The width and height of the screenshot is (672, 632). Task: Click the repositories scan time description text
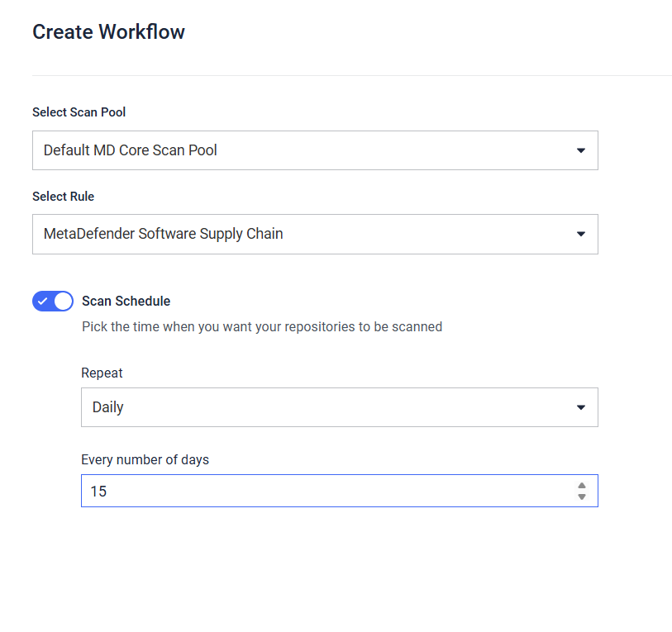tap(262, 327)
